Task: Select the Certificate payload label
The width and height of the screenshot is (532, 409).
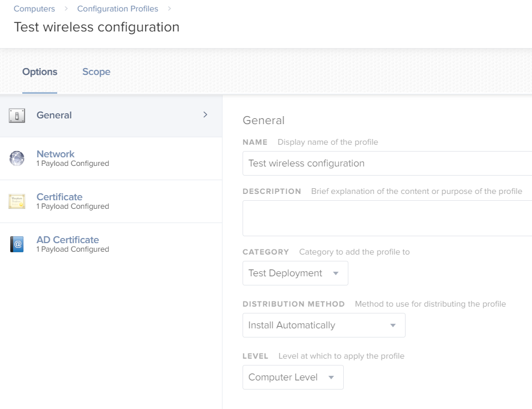Action: (59, 197)
